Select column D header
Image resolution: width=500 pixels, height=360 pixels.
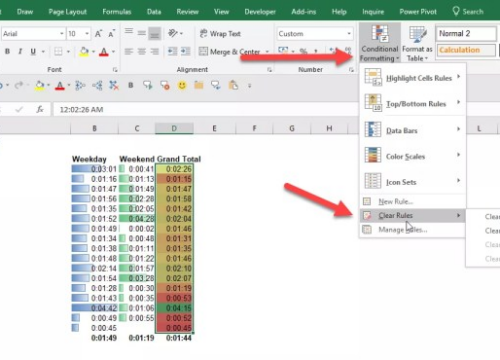click(x=174, y=128)
